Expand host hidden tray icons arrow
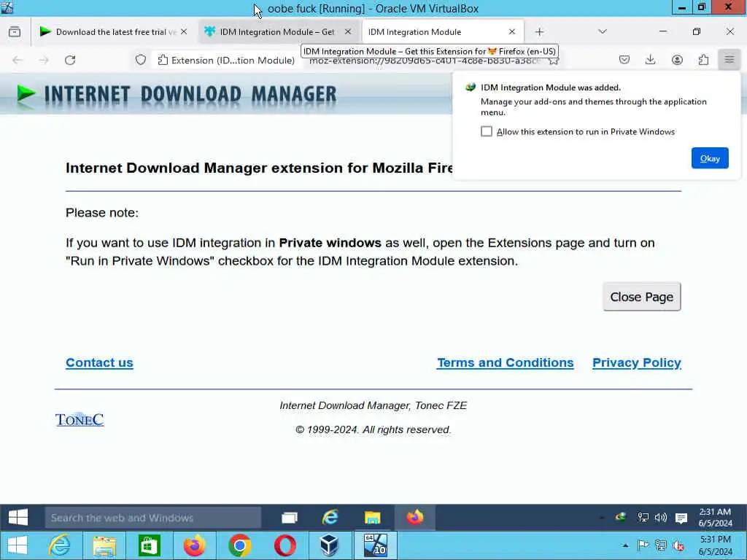Viewport: 747px width, 560px height. click(625, 545)
